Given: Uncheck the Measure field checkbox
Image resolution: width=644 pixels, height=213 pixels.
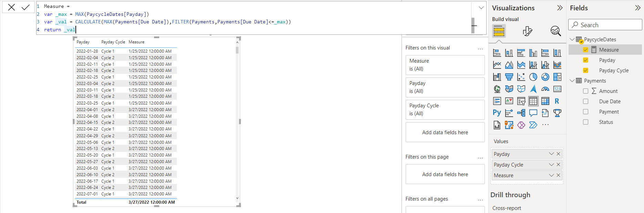Looking at the screenshot, I should point(585,50).
